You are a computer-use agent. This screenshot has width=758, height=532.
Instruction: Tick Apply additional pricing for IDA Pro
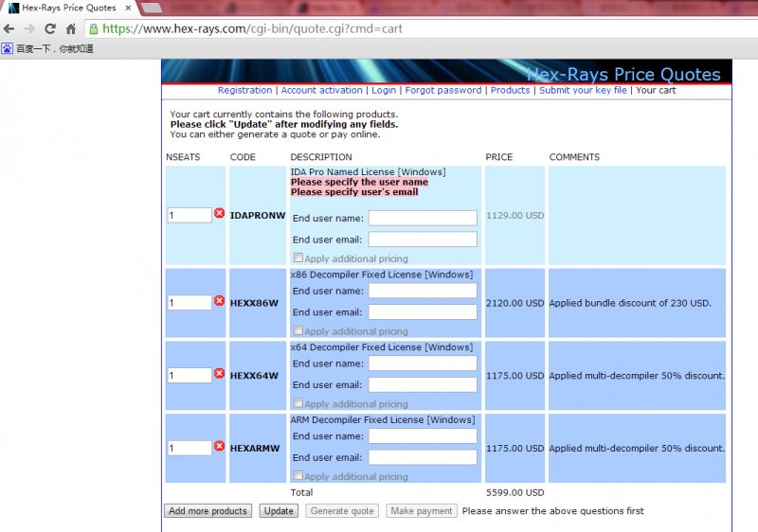298,257
